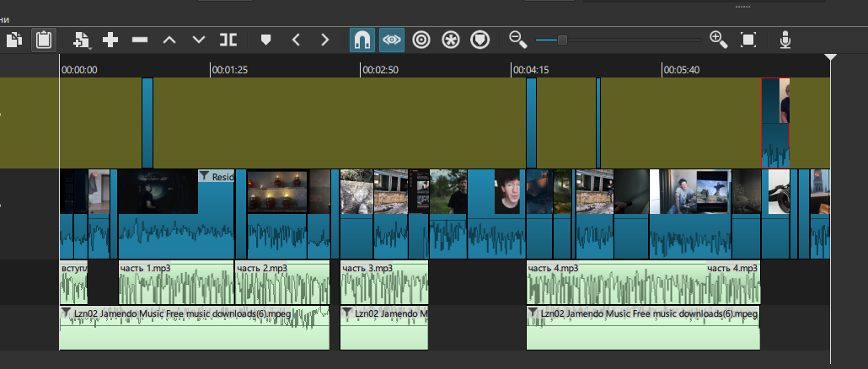The image size is (868, 369).
Task: Click the Copy clip icon
Action: pyautogui.click(x=14, y=40)
